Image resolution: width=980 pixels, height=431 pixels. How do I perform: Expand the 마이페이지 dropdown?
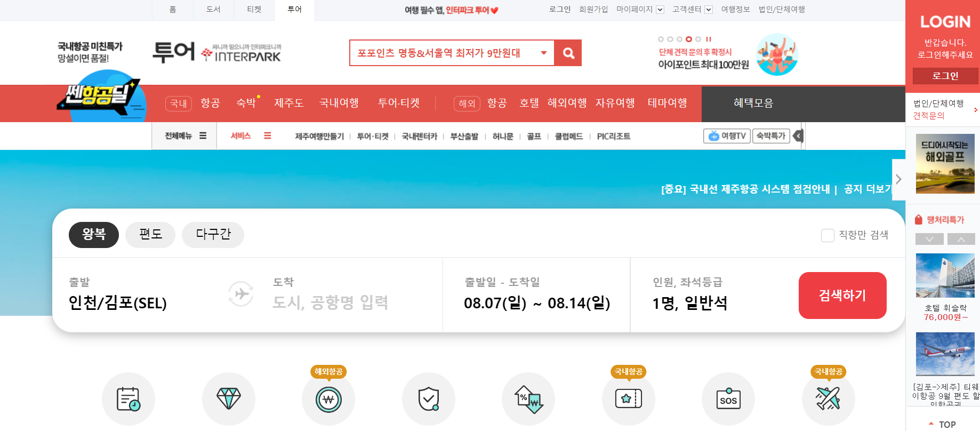(660, 10)
